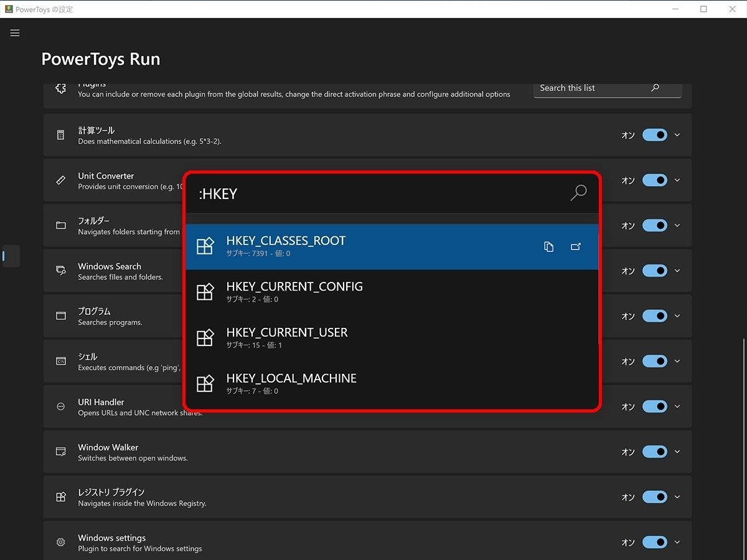The height and width of the screenshot is (560, 747).
Task: Disable the シェル plugin toggle
Action: click(x=655, y=362)
